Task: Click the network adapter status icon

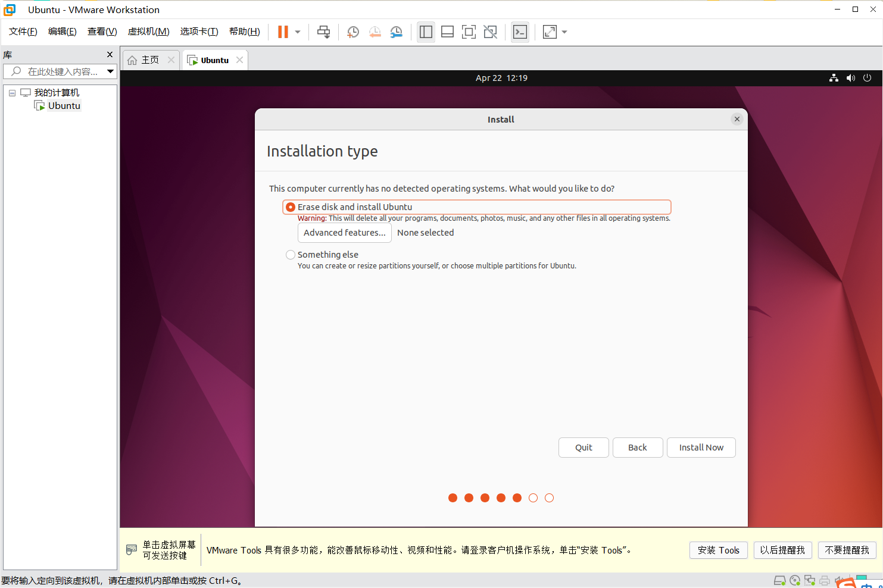Action: (x=810, y=581)
